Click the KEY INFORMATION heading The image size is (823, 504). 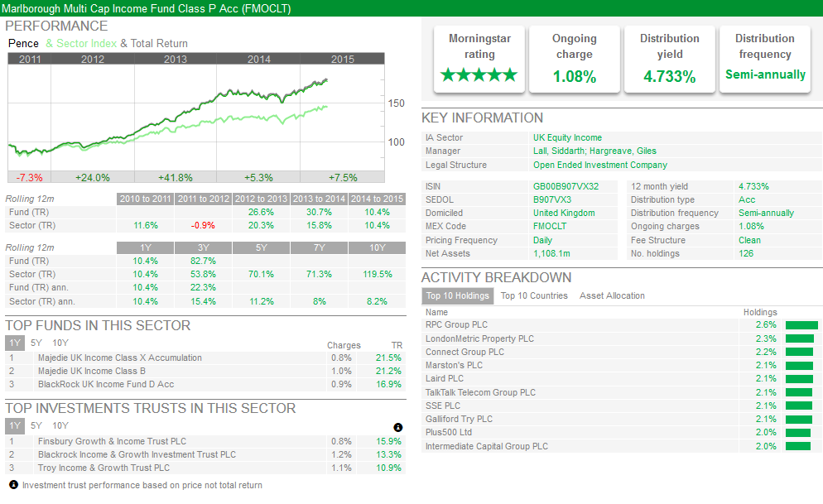483,118
